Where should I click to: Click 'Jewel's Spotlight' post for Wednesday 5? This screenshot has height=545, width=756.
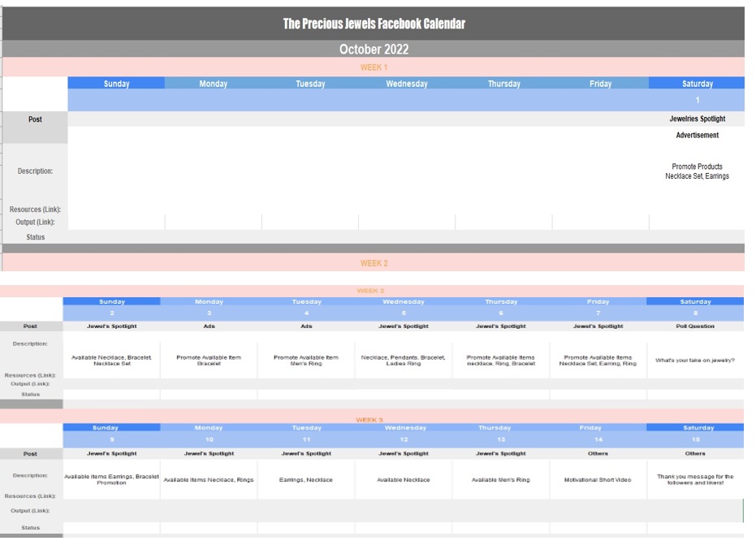404,326
